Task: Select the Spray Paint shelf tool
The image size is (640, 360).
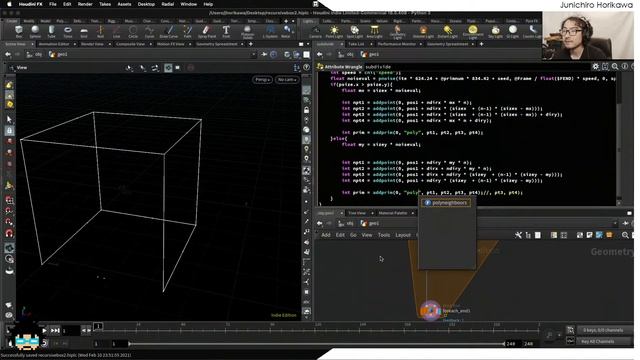Action: [207, 31]
